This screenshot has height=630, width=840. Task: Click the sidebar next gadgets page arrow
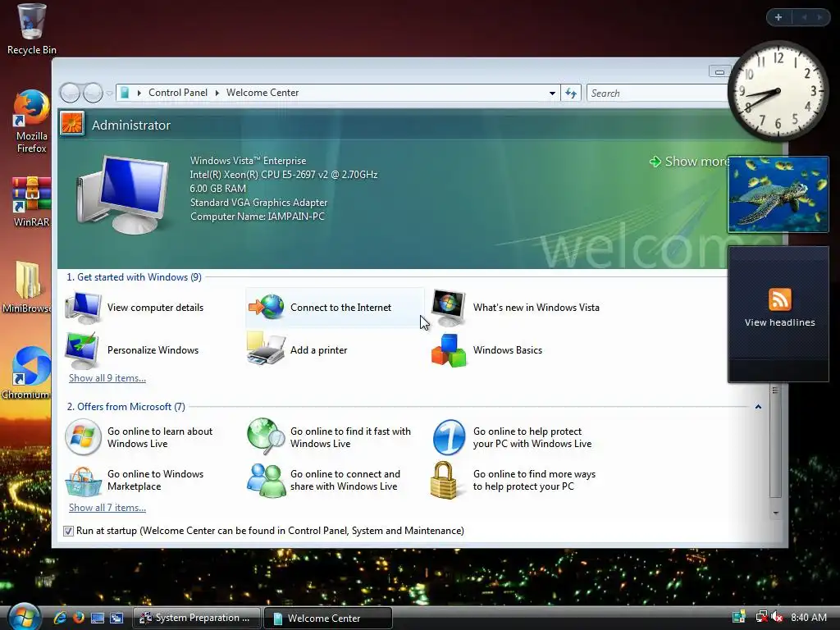tap(819, 17)
